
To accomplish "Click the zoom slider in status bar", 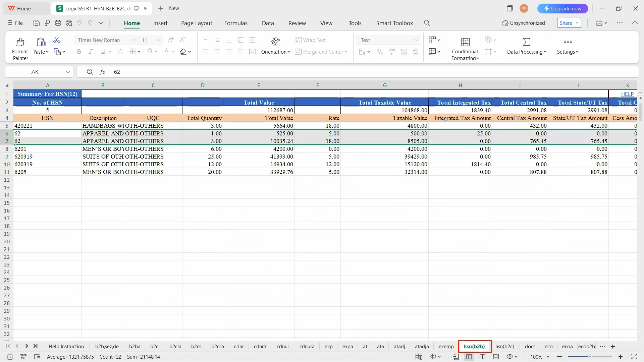I will pos(590,357).
